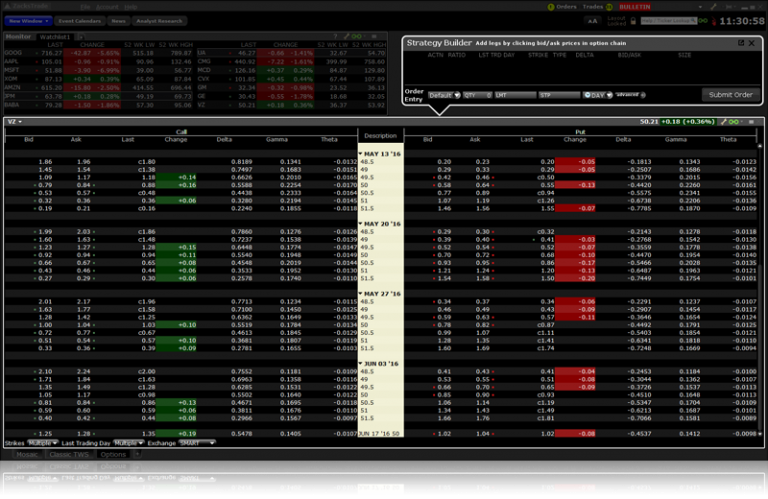
Task: Click the red data connection icon near clock
Action: (x=714, y=22)
